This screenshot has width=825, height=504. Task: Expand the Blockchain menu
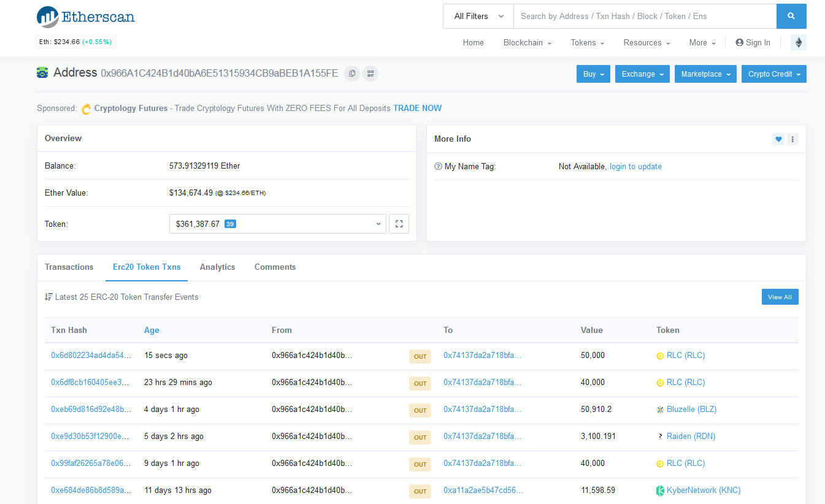tap(527, 42)
